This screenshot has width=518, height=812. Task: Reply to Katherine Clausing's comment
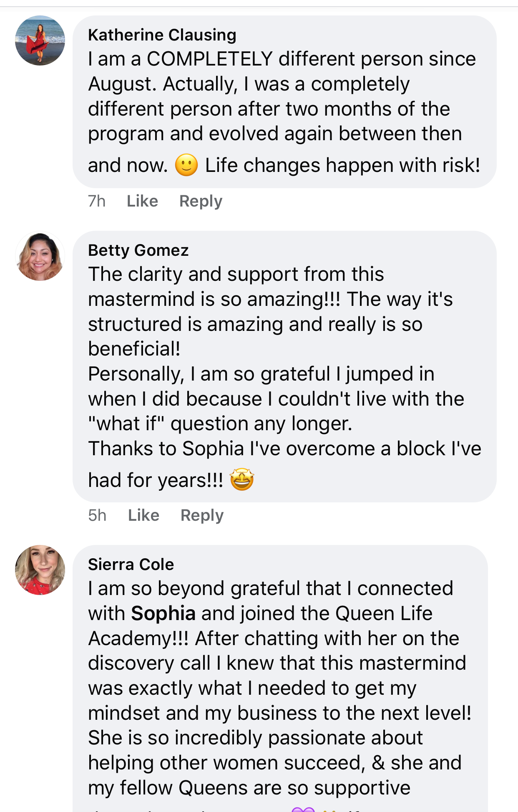[201, 201]
